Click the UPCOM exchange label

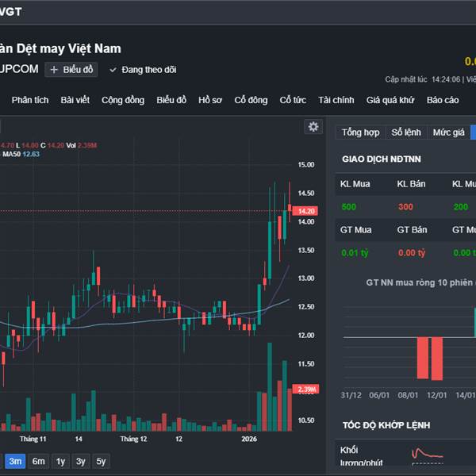click(x=19, y=69)
